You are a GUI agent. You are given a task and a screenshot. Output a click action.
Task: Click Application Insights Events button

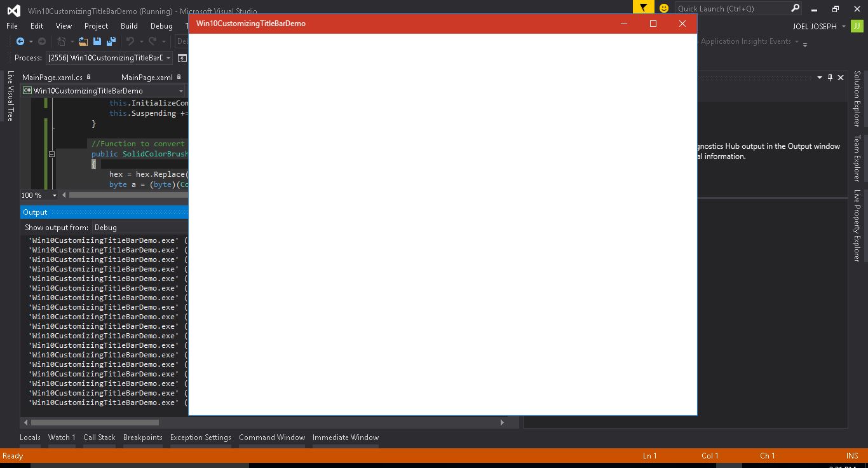[x=745, y=41]
